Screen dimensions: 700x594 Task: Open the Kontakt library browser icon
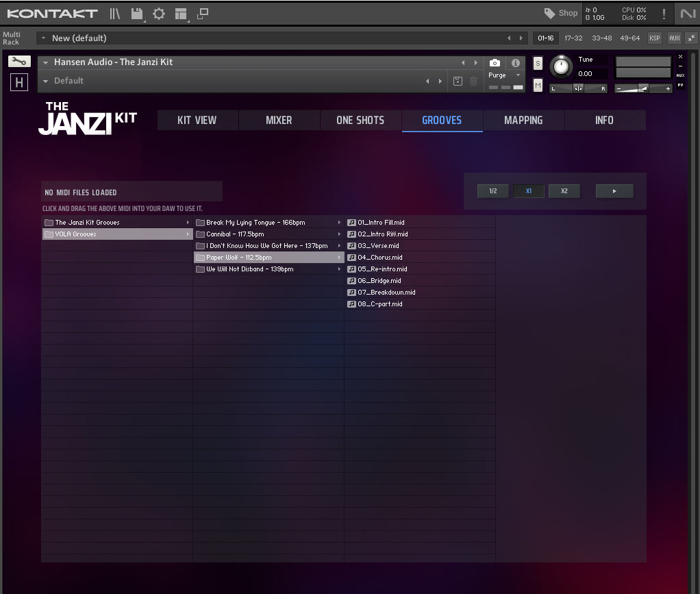tap(114, 13)
